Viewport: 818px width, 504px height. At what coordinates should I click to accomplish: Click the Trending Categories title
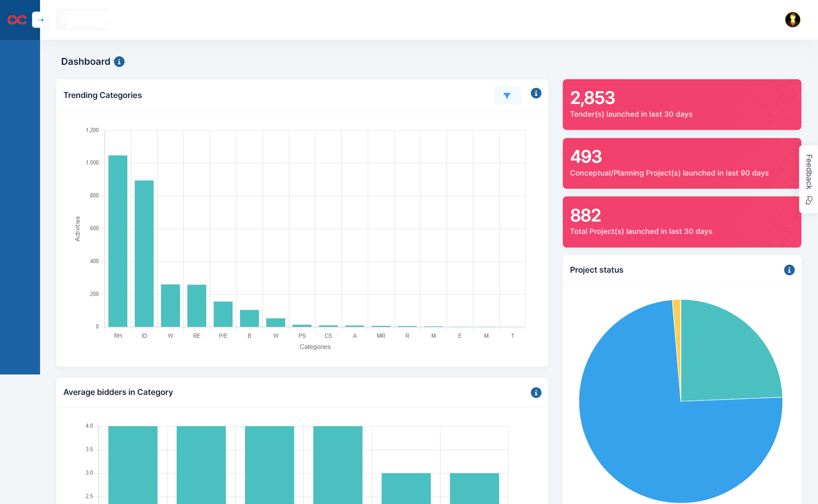pyautogui.click(x=103, y=95)
